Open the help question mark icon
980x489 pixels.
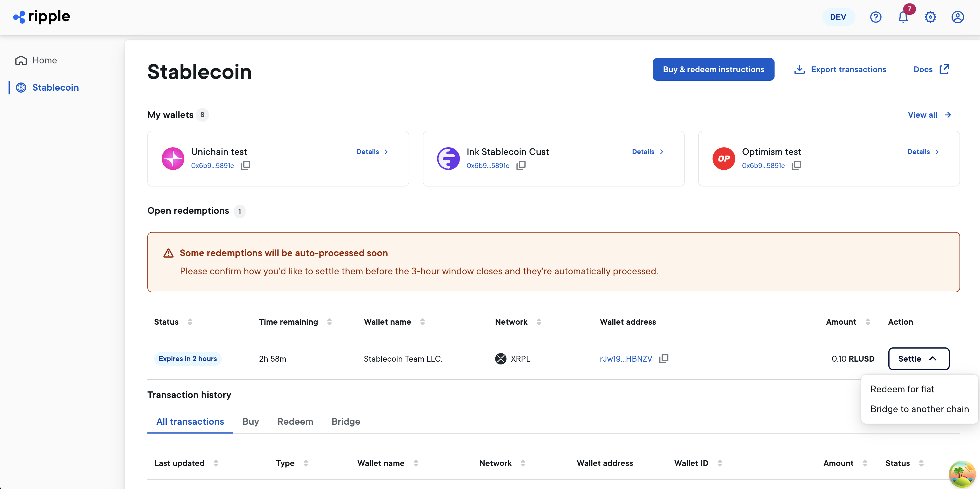pyautogui.click(x=875, y=17)
